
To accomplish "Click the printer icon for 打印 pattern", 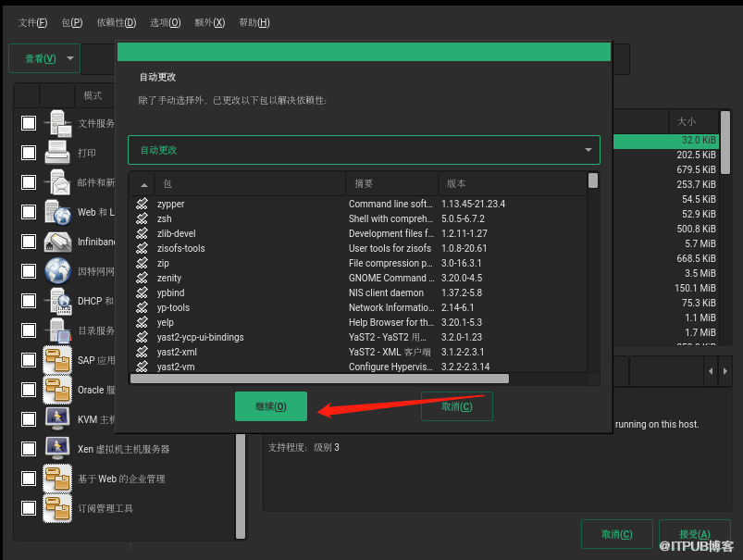I will [57, 153].
